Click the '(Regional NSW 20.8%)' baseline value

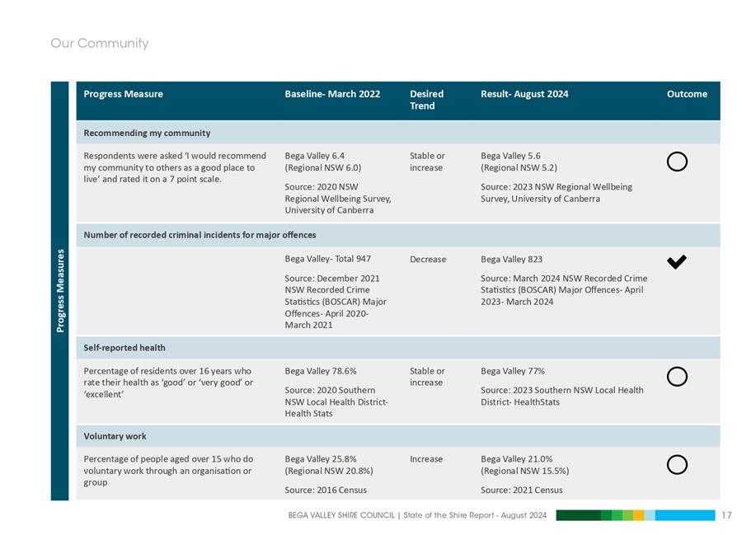pyautogui.click(x=329, y=471)
